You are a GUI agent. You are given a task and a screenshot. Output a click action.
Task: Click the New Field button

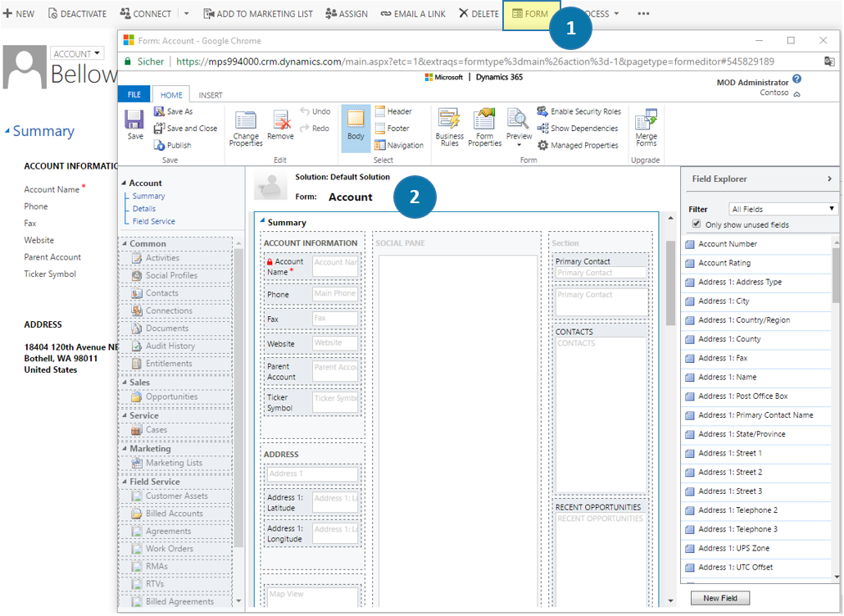click(719, 598)
